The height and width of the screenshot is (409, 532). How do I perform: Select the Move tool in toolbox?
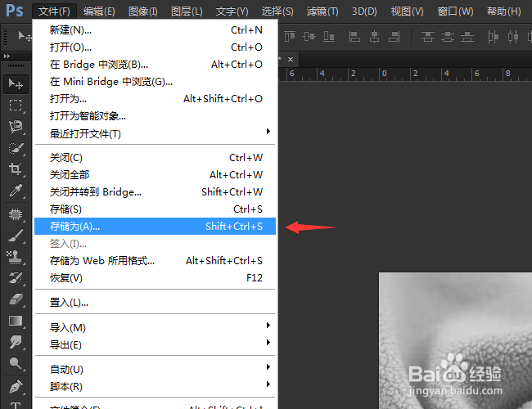tap(16, 83)
